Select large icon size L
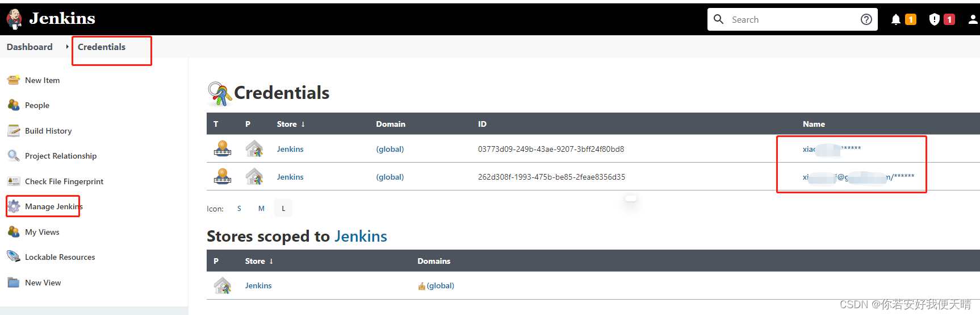Image resolution: width=980 pixels, height=315 pixels. pos(283,209)
